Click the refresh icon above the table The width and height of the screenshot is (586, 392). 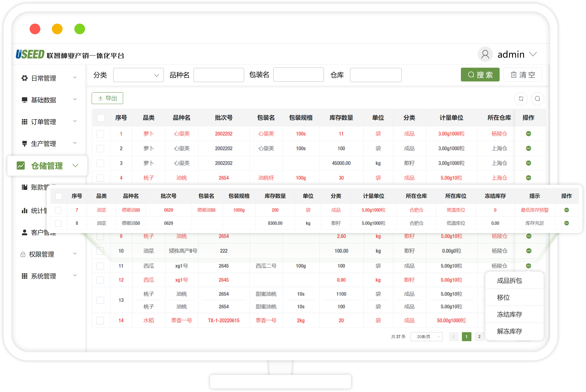521,99
